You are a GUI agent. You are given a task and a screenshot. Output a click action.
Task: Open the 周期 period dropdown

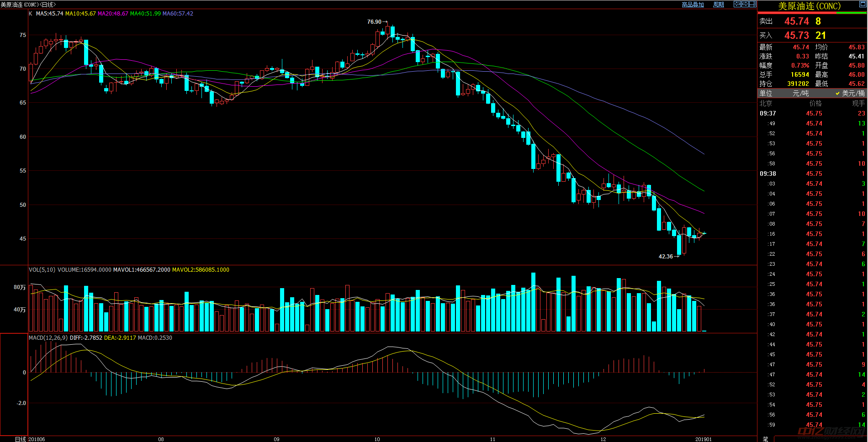pos(719,5)
